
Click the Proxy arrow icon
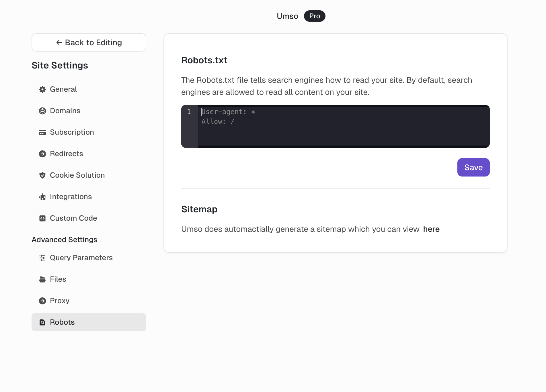point(42,301)
